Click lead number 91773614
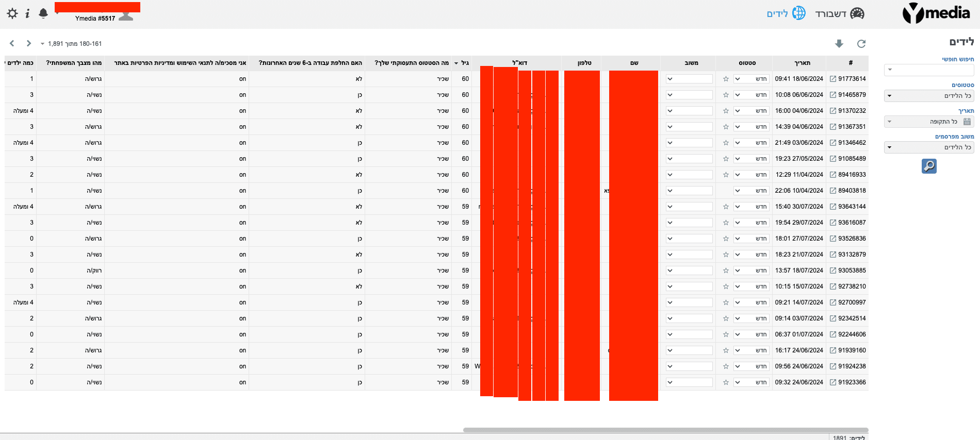Viewport: 980px width, 440px height. coord(852,79)
